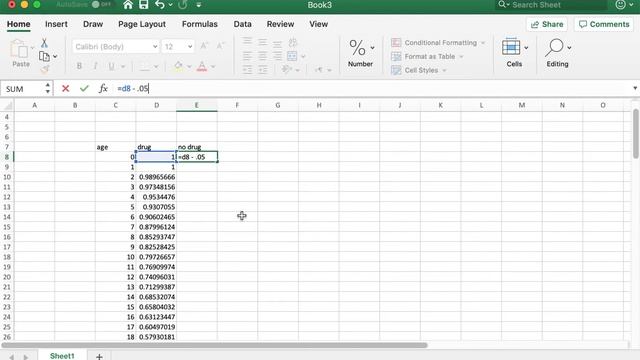Click the Sheet1 tab
This screenshot has height=360, width=640.
pos(62,356)
